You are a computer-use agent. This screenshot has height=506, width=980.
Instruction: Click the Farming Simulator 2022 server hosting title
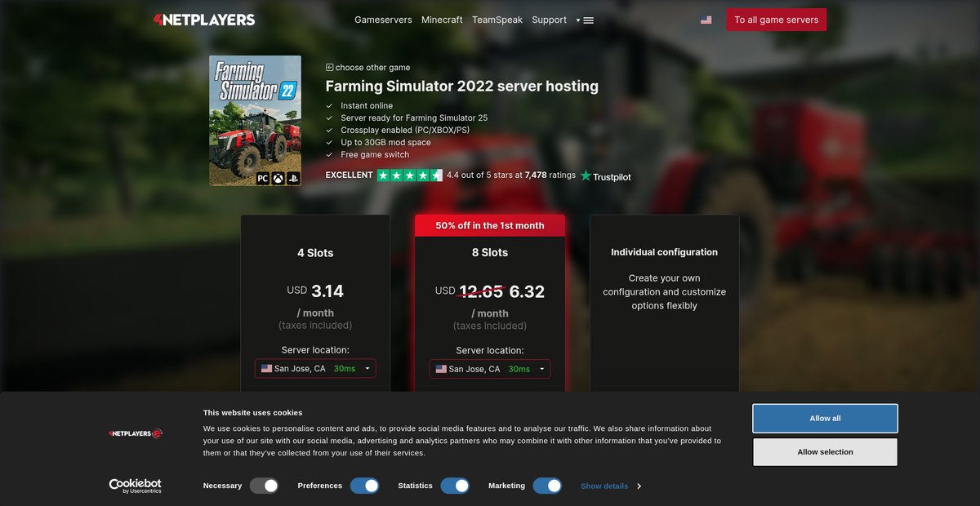[462, 87]
